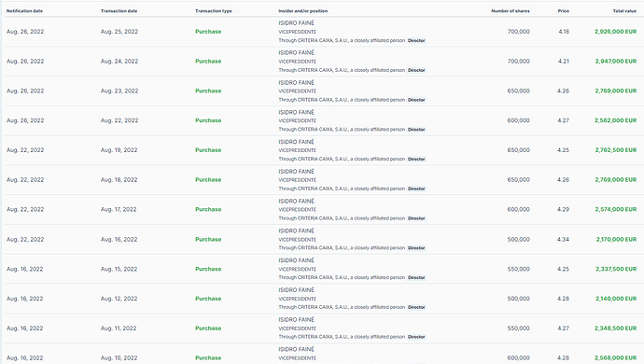The height and width of the screenshot is (364, 644).
Task: Click the Transaction type column header
Action: click(x=214, y=11)
